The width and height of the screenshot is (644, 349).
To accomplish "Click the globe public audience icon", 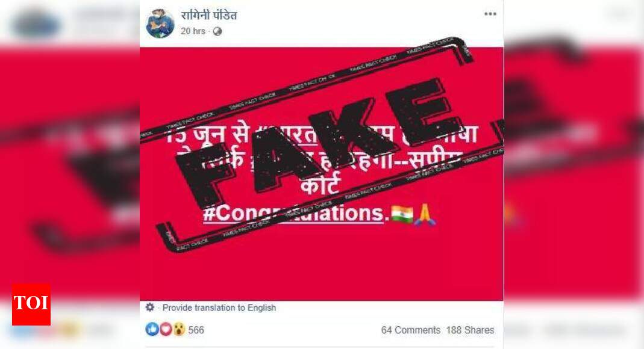I will coord(217,31).
